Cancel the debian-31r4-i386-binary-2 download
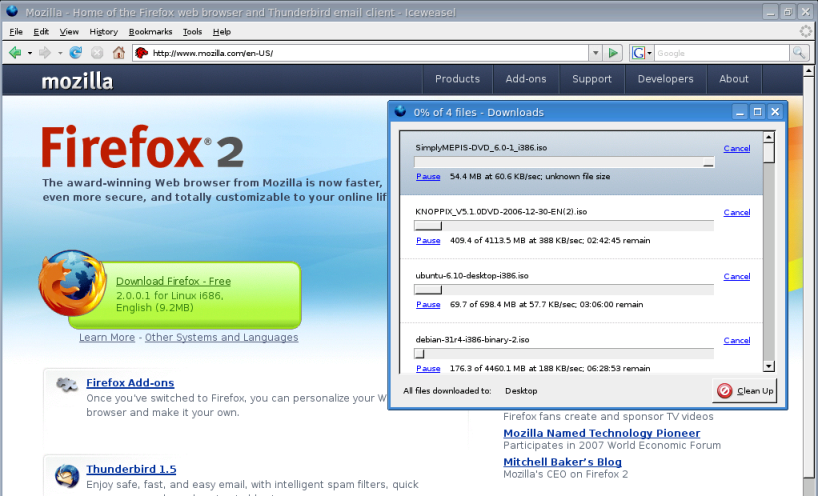The image size is (818, 496). pos(737,341)
